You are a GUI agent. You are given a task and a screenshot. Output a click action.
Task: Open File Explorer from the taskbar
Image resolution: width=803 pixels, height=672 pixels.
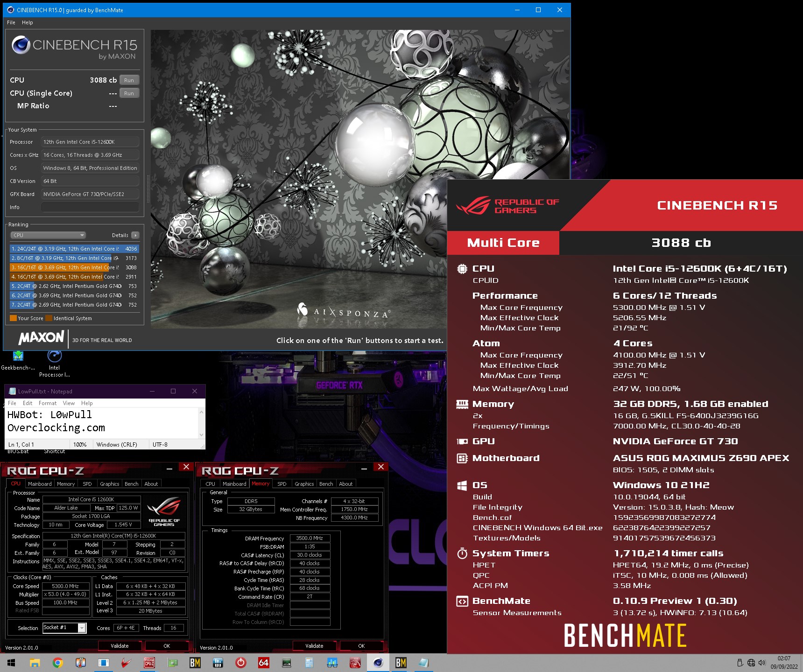tap(35, 663)
